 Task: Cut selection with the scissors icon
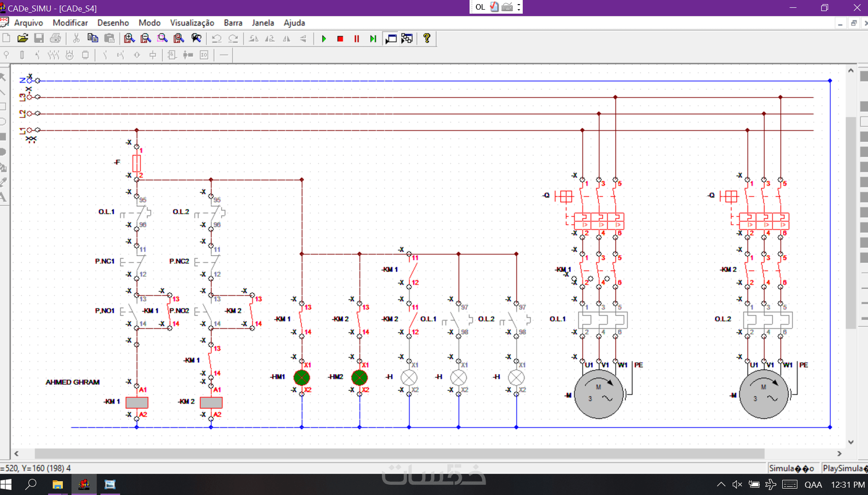tap(76, 38)
